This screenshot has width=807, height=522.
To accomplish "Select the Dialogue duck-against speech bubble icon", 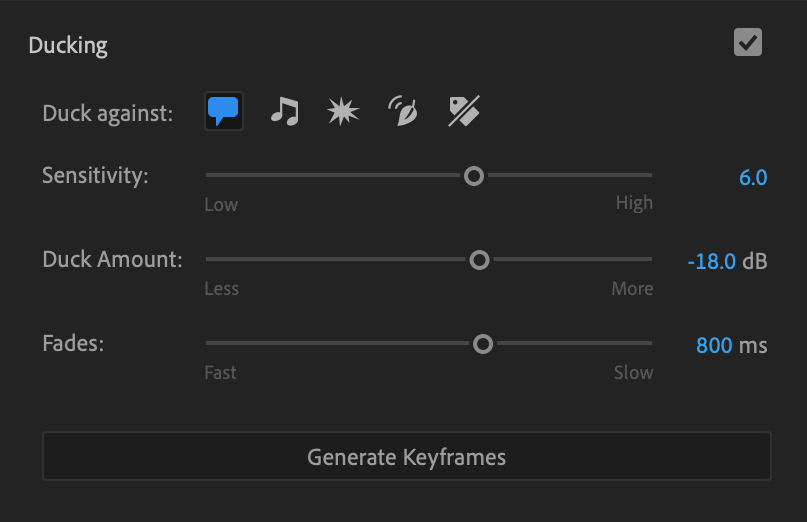I will click(x=224, y=112).
